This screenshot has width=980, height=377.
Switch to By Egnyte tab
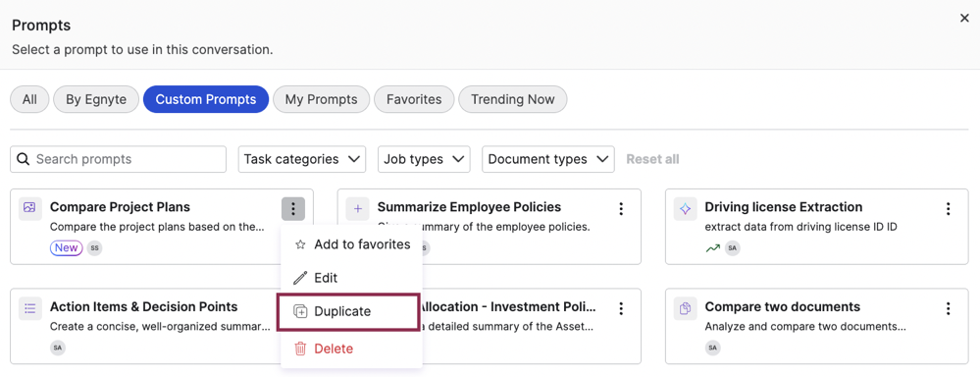pos(96,99)
